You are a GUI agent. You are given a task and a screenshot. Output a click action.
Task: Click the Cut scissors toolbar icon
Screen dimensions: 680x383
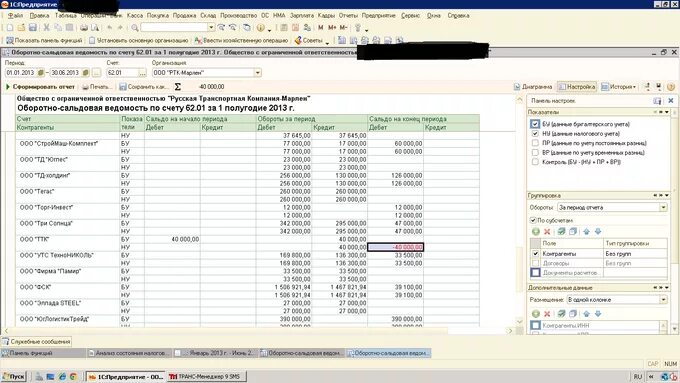point(46,28)
